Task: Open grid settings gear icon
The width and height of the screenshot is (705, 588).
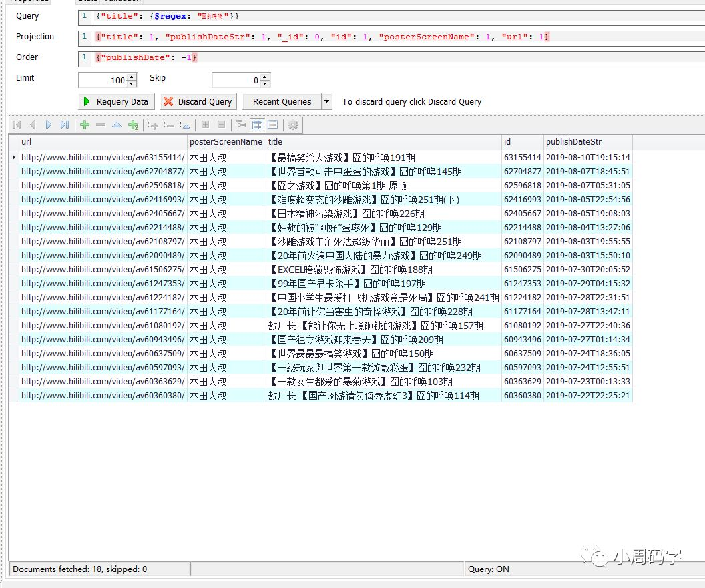Action: click(293, 125)
